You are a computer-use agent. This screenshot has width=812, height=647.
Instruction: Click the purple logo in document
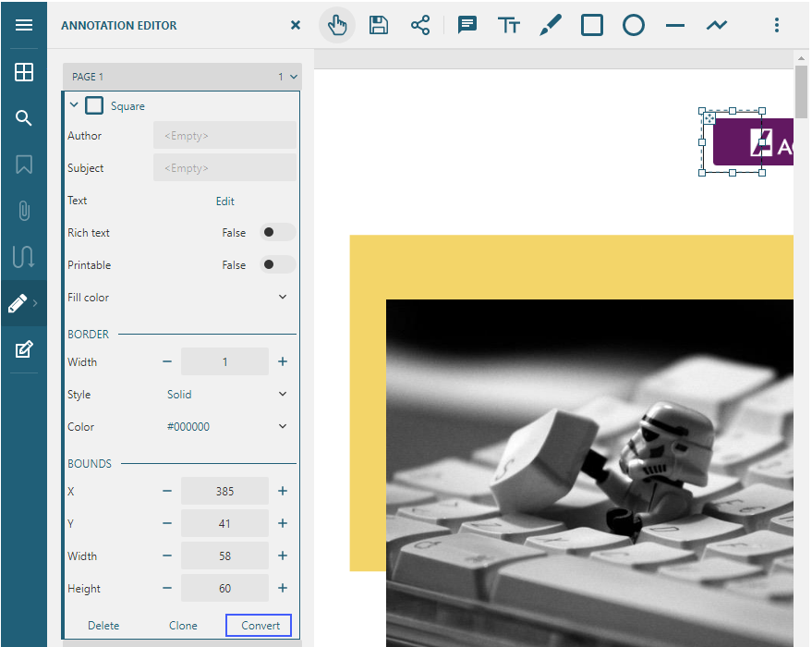[x=753, y=142]
